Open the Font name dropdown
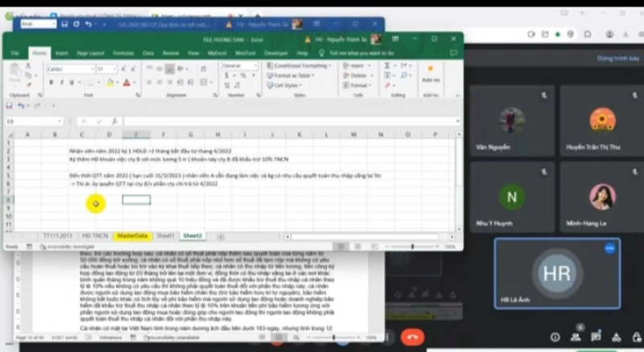This screenshot has width=644, height=352. pyautogui.click(x=91, y=69)
